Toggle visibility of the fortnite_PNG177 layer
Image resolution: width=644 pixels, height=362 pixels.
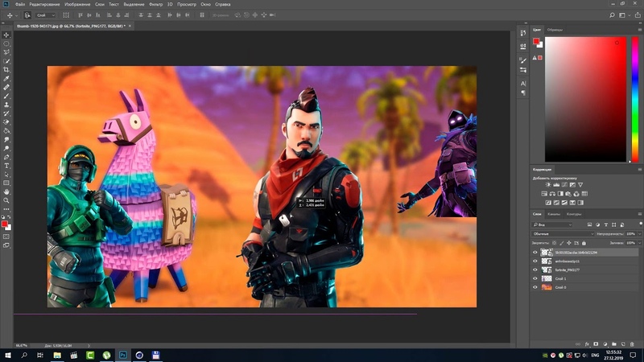535,269
